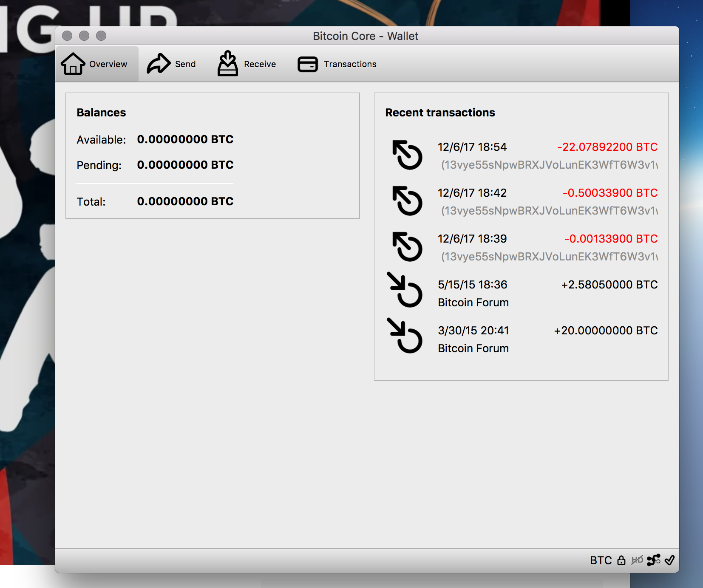Click the Available: label
Viewport: 703px width, 588px height.
click(101, 140)
